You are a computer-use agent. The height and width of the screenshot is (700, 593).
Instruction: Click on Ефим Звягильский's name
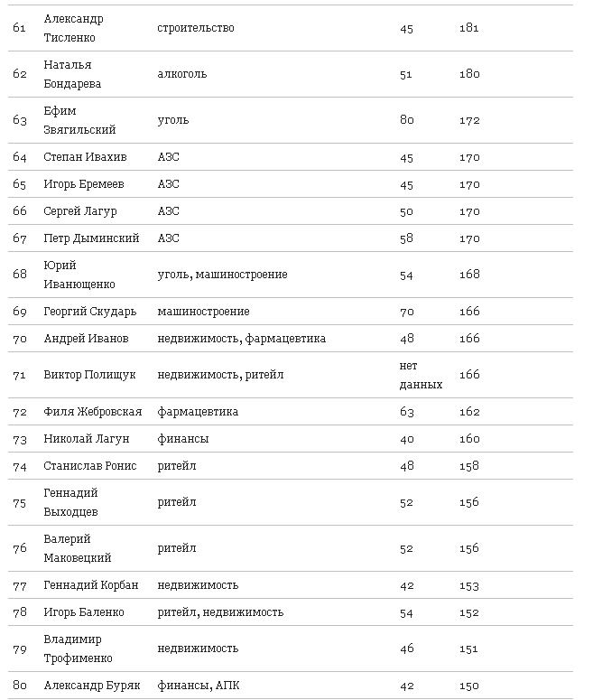pos(79,120)
